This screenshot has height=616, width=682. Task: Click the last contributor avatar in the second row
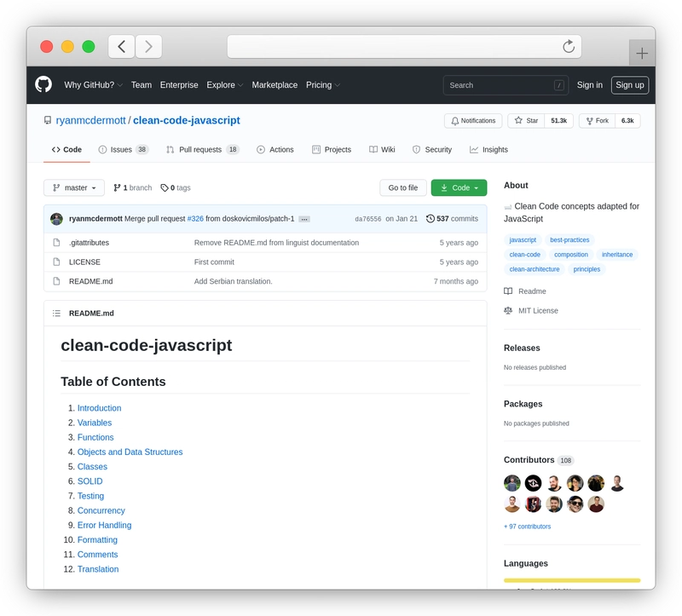point(596,504)
